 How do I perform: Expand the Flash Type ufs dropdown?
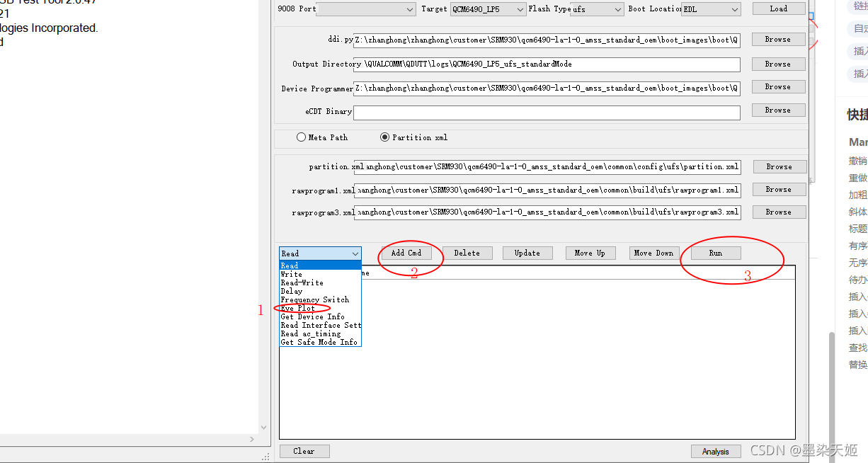[597, 9]
